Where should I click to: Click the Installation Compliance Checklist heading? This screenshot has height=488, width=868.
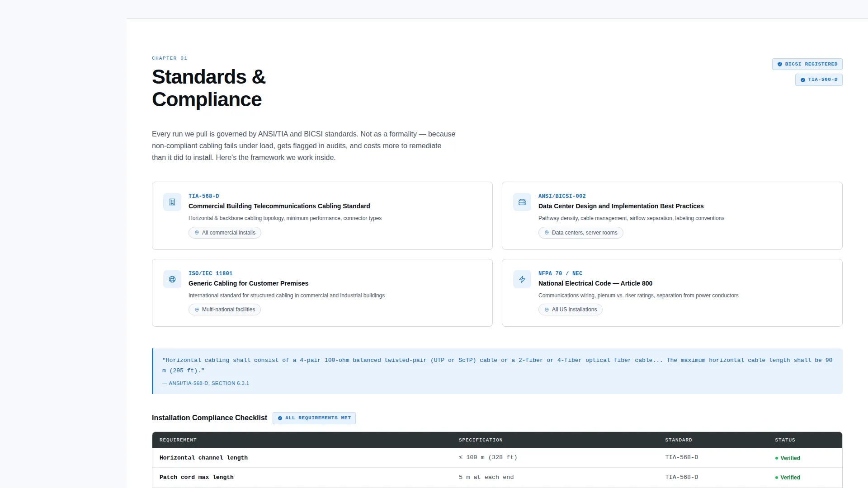[x=209, y=418]
